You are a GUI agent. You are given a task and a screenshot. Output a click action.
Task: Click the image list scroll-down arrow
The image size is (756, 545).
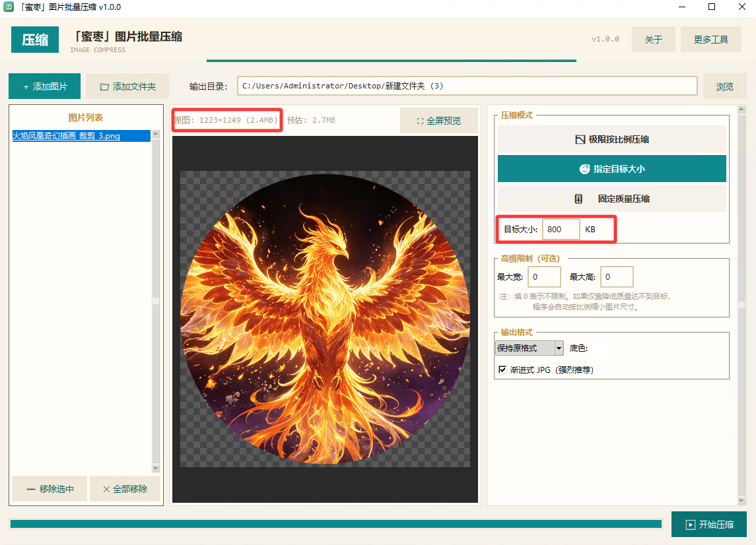click(x=155, y=468)
